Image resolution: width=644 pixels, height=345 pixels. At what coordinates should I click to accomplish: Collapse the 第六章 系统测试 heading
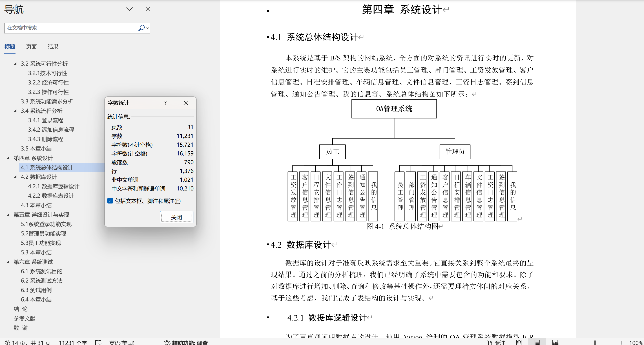coord(8,262)
